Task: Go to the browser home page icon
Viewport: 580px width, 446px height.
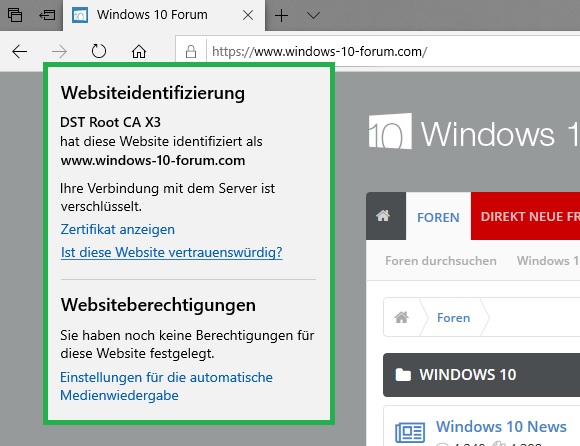Action: pos(139,51)
